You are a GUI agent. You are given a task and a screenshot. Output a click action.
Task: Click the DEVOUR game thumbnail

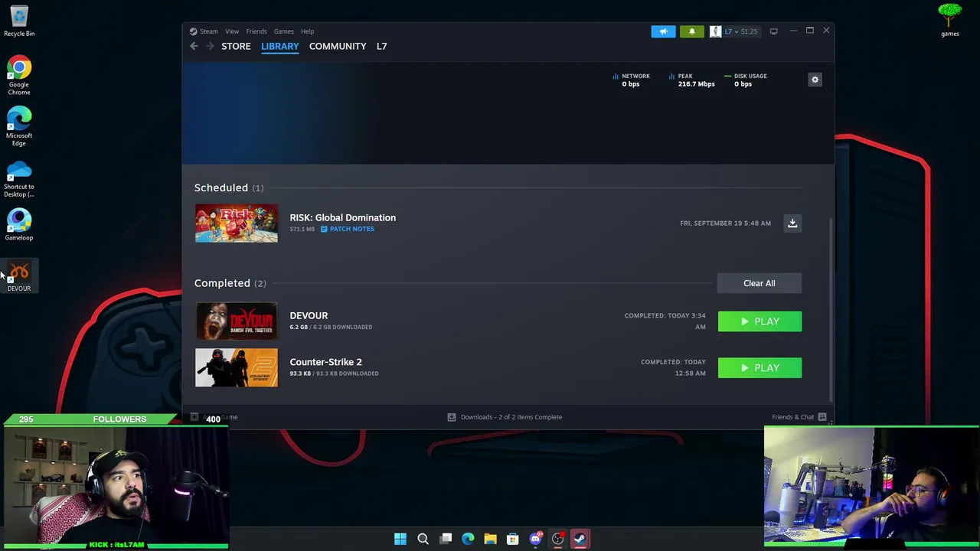tap(237, 321)
